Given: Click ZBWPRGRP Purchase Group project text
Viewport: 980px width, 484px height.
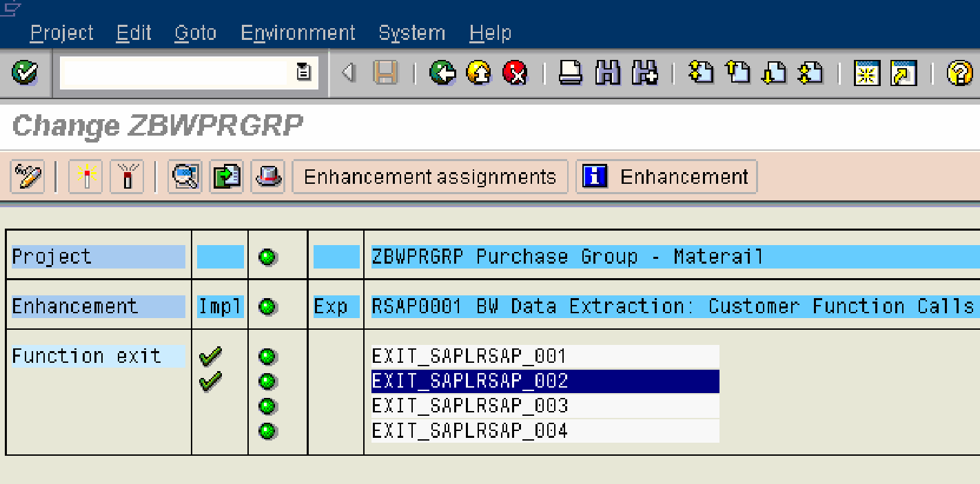Looking at the screenshot, I should click(567, 257).
